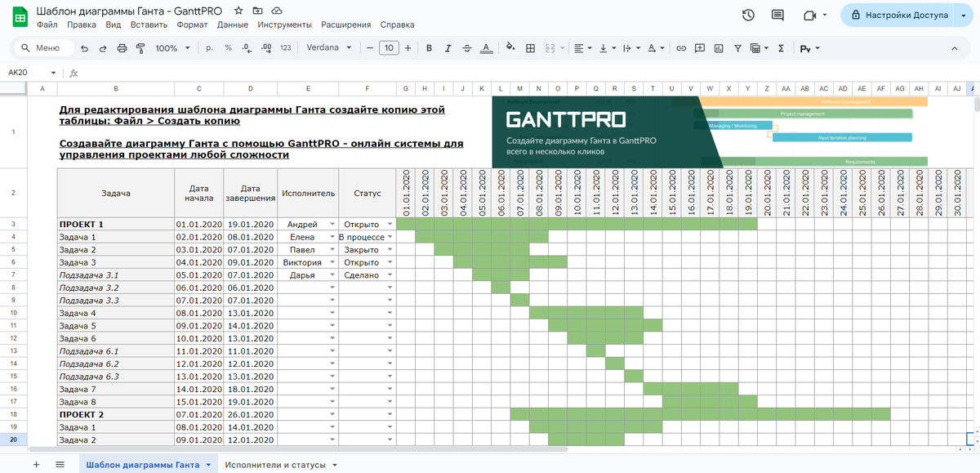Screen dimensions: 980x473
Task: Start a Meet video call
Action: (x=810, y=15)
